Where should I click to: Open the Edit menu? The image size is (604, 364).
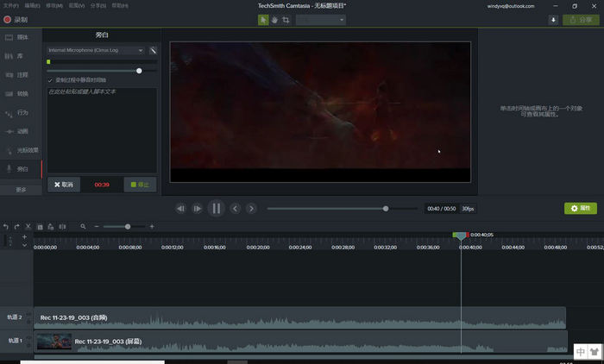pos(33,6)
